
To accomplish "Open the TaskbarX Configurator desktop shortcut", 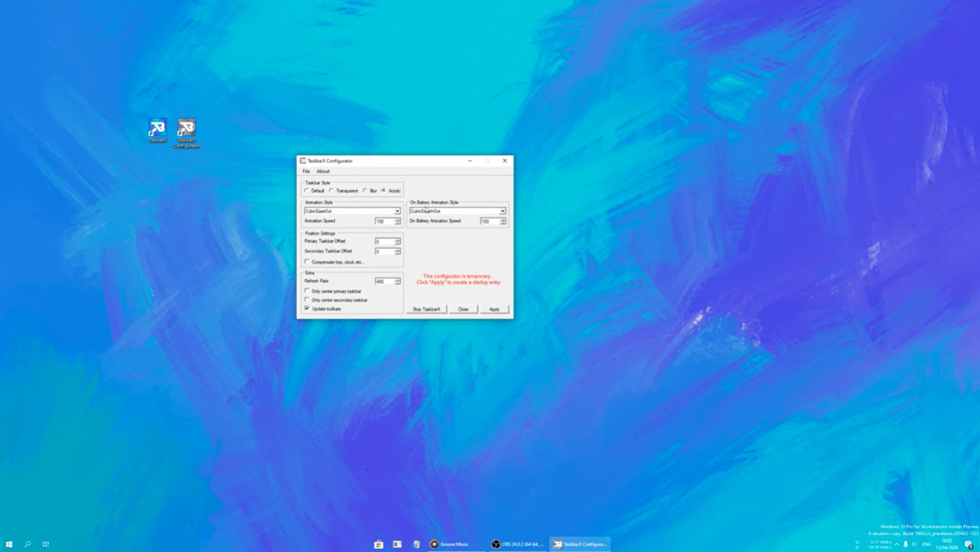I will click(x=186, y=133).
